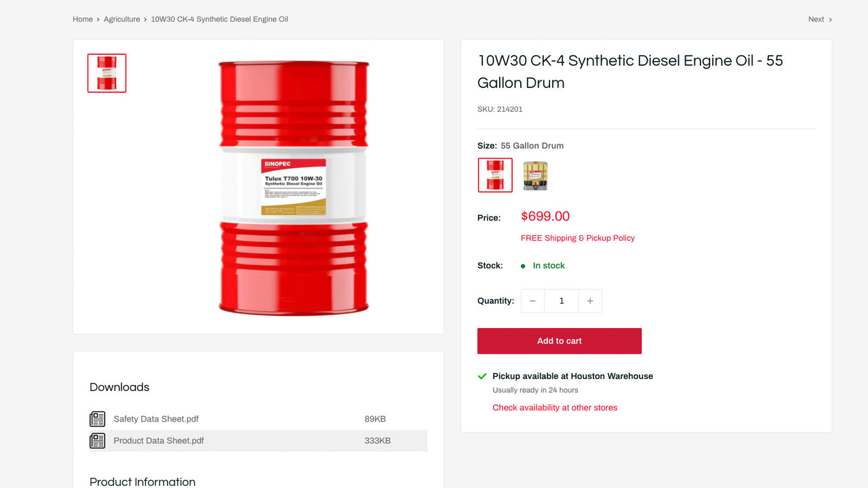The height and width of the screenshot is (488, 868).
Task: Go to the Home breadcrumb
Action: [82, 19]
